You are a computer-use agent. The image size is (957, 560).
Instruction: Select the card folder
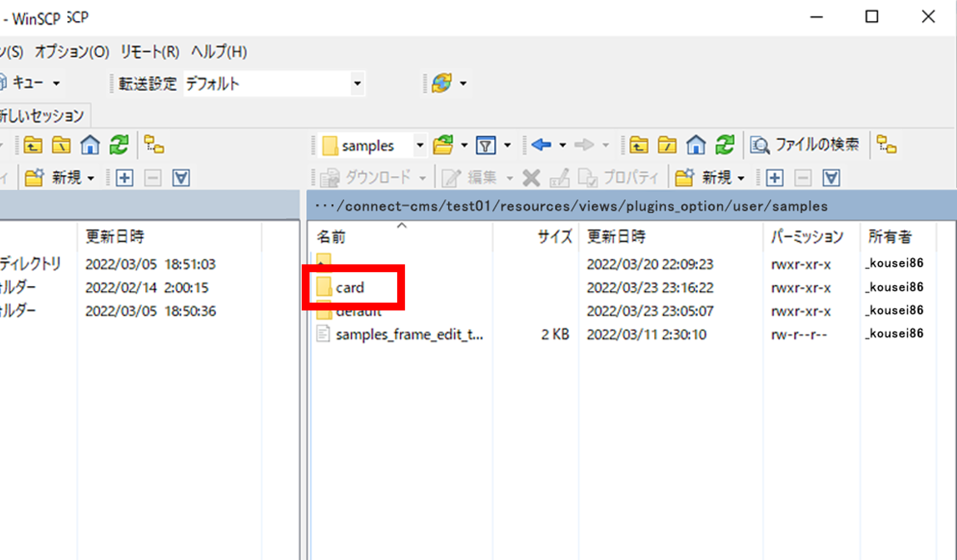pyautogui.click(x=340, y=287)
